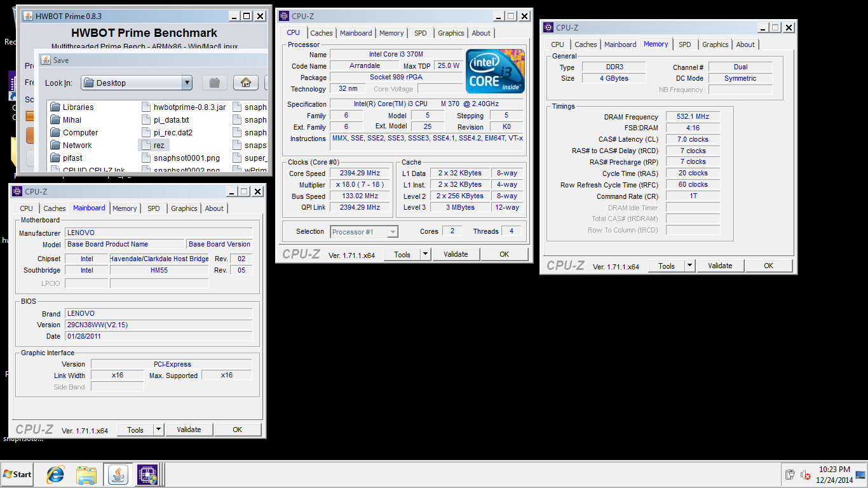868x488 pixels.
Task: Select the Computer folder in Save dialog
Action: tap(74, 133)
